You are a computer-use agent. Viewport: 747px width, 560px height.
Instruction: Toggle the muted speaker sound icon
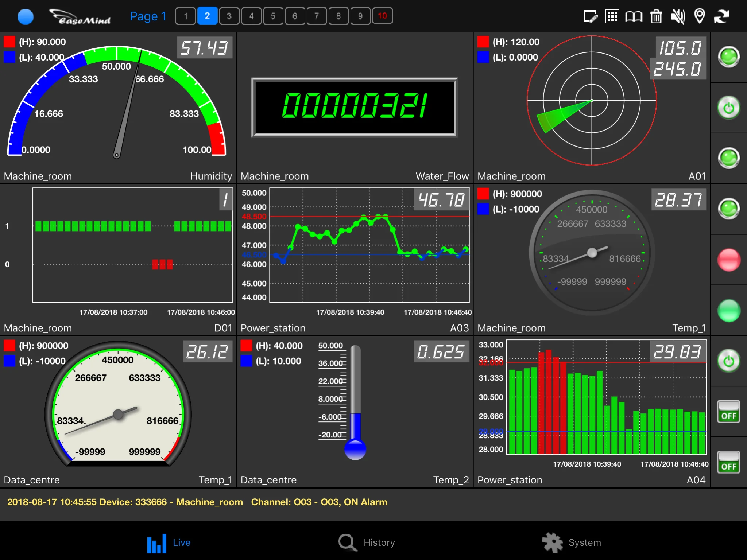[678, 16]
